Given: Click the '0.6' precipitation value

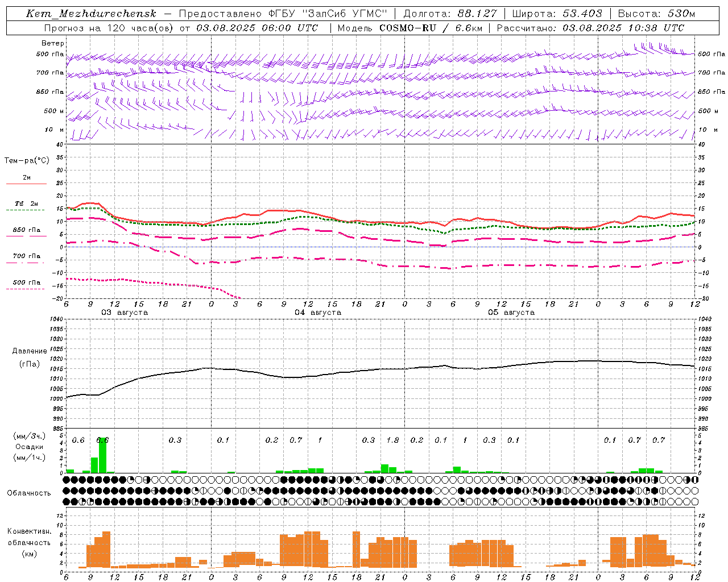Looking at the screenshot, I should 78,440.
